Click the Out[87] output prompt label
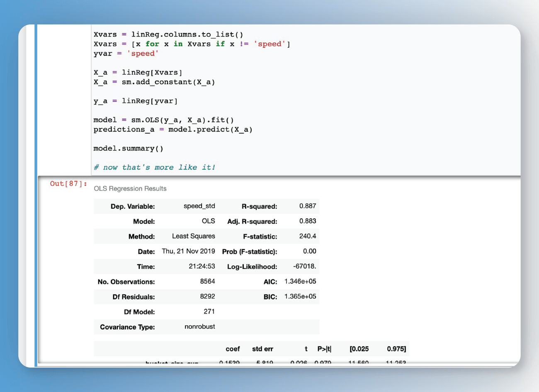This screenshot has width=539, height=392. point(68,183)
